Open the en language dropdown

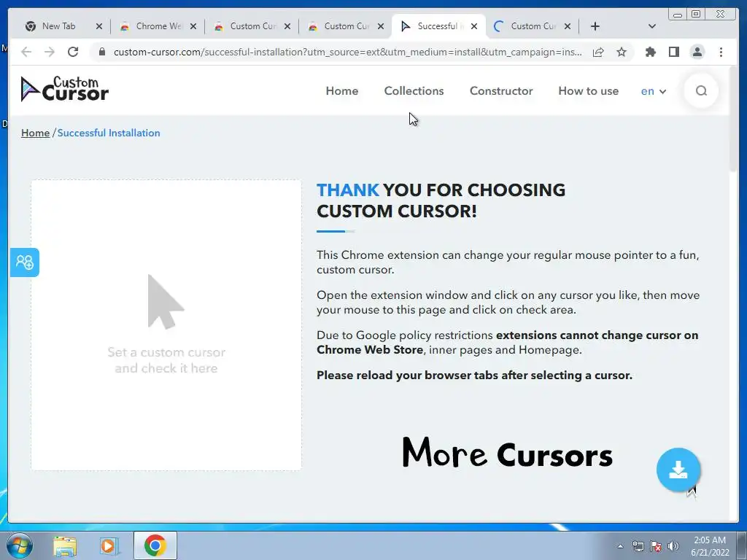point(653,91)
